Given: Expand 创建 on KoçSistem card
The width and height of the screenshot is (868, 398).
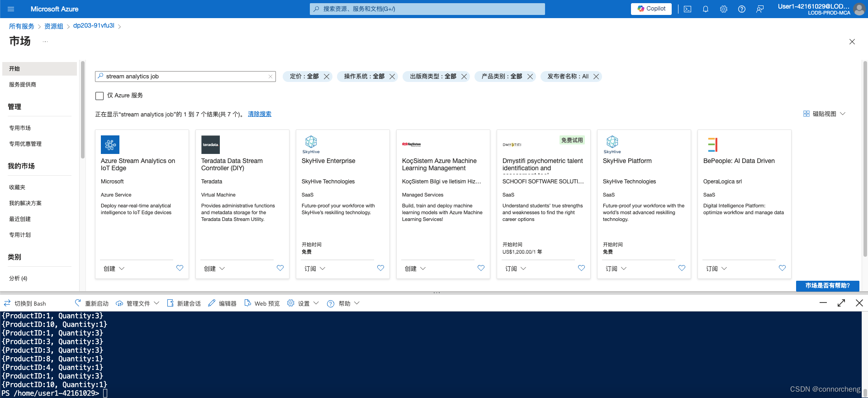Looking at the screenshot, I should coord(415,269).
